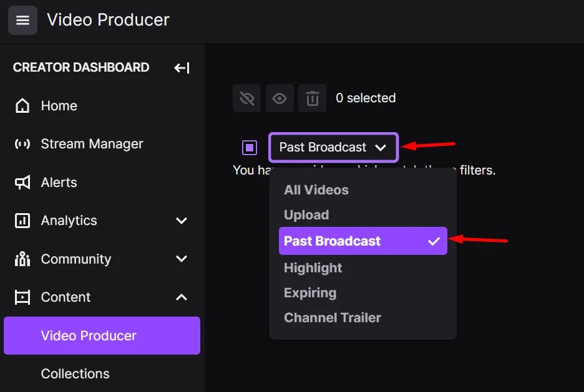Open Collections from the sidebar
The image size is (584, 392).
click(75, 373)
